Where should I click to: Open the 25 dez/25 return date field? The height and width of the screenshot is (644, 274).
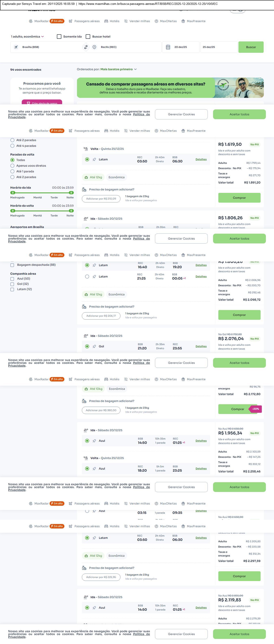click(219, 47)
